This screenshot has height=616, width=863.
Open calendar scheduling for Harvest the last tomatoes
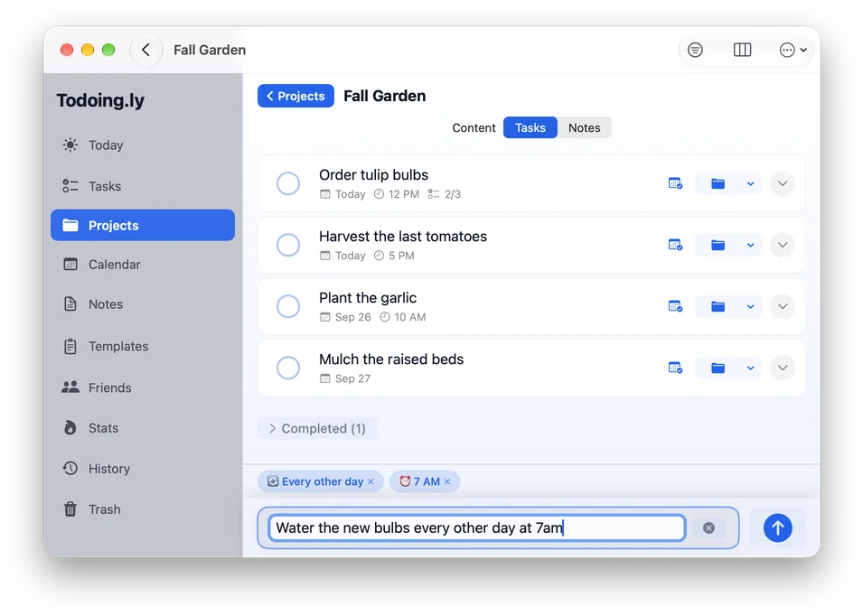(x=675, y=246)
